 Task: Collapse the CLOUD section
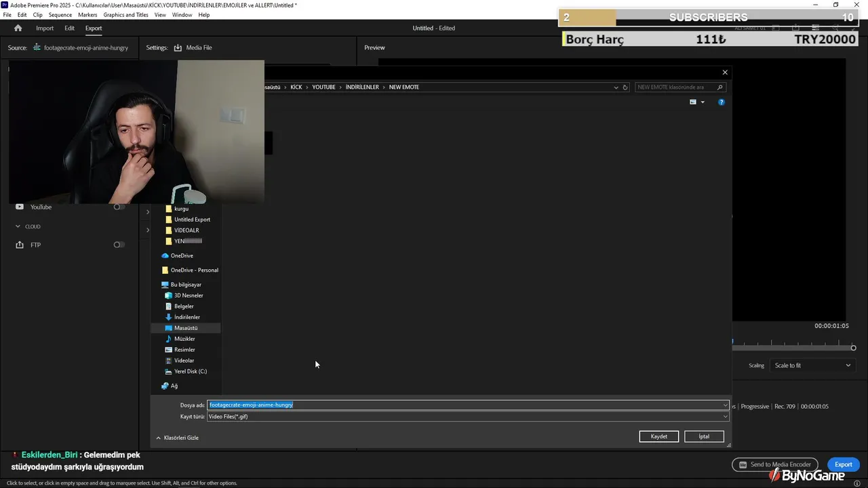pyautogui.click(x=18, y=226)
